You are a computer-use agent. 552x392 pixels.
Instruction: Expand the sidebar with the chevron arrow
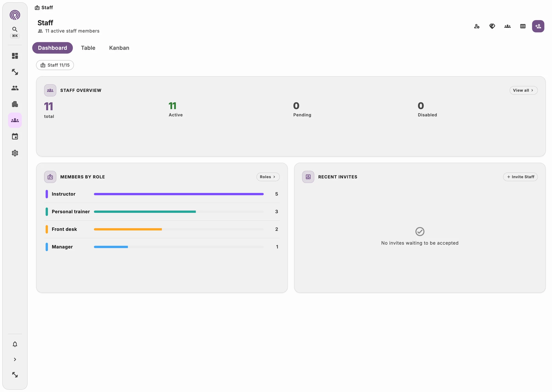(x=15, y=359)
